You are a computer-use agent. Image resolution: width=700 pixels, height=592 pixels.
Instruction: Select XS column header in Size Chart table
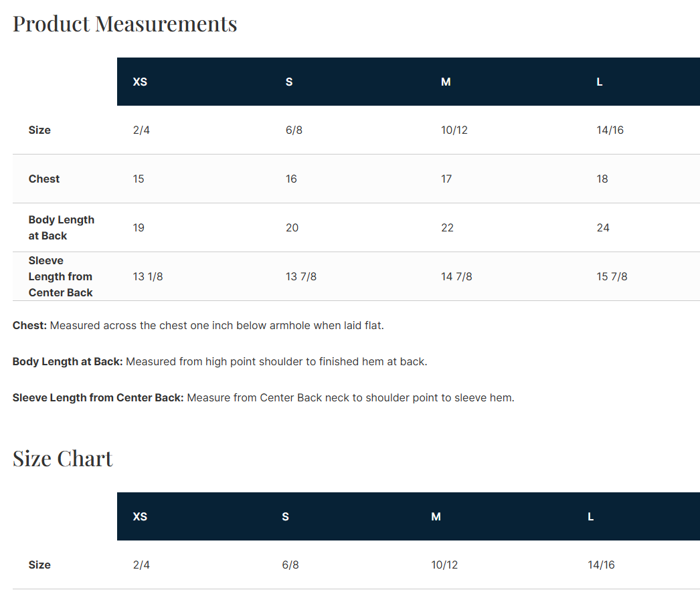coord(140,516)
